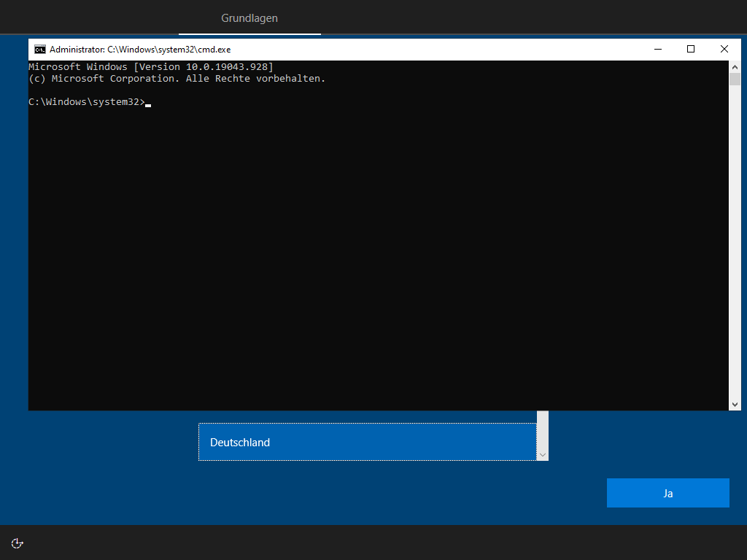747x560 pixels.
Task: Click the cmd scrollbar up arrow
Action: (x=735, y=66)
